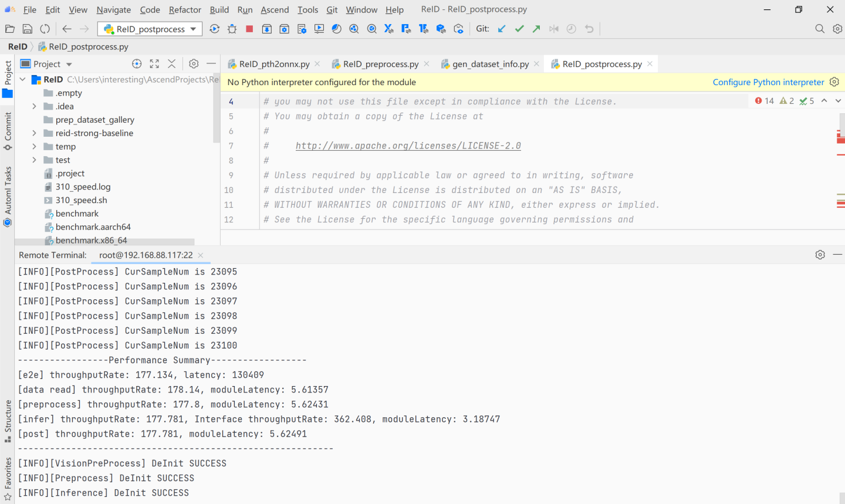Open the run configuration dropdown

point(194,28)
